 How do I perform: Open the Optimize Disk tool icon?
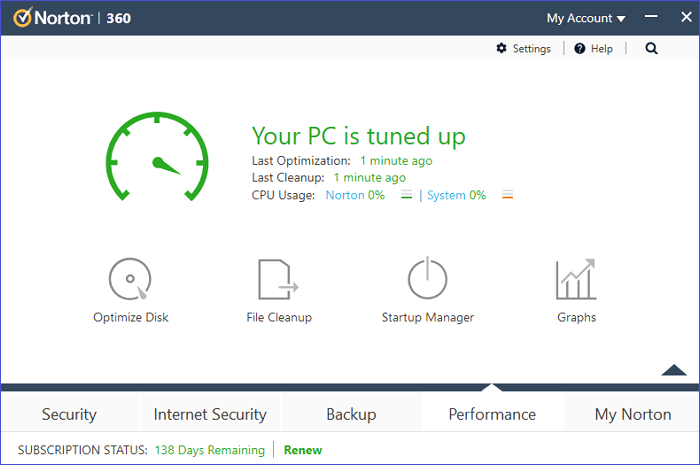pyautogui.click(x=130, y=279)
